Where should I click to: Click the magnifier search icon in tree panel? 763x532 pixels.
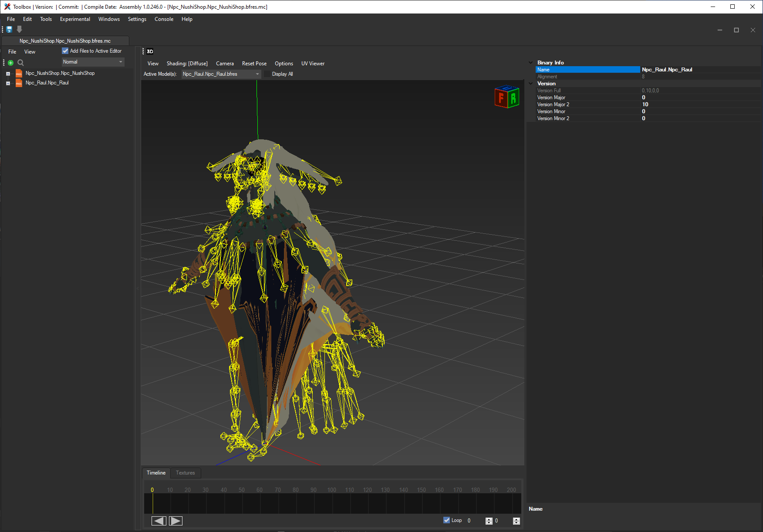click(20, 63)
